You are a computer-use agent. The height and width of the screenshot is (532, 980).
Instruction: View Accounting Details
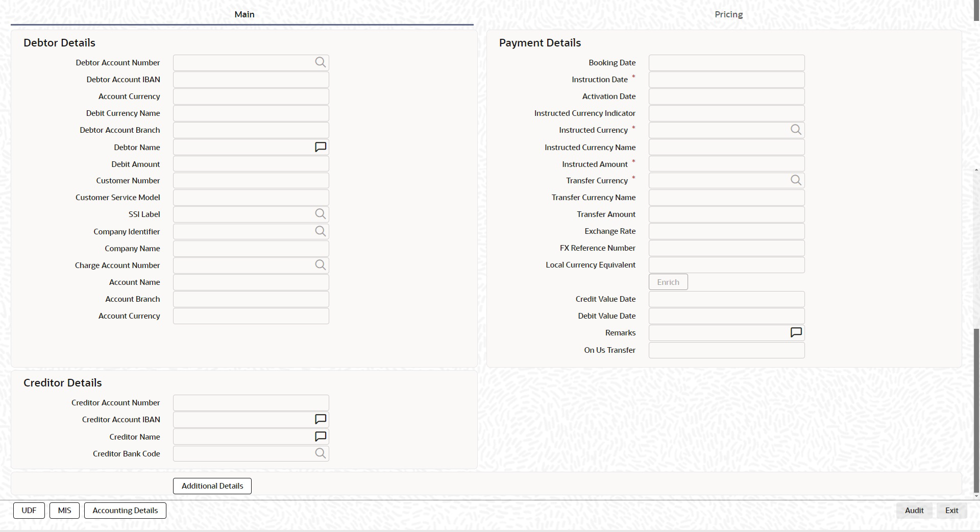coord(125,510)
